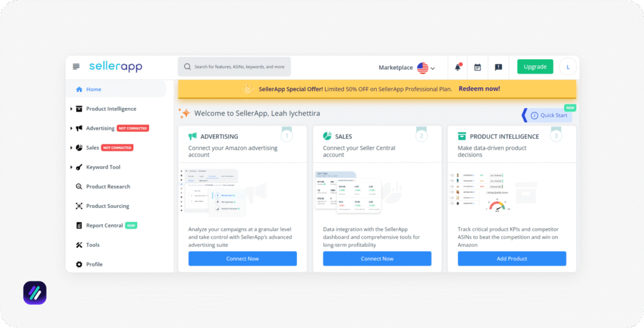Click the hamburger menu icon
Screen dimensions: 644x328
click(x=76, y=67)
